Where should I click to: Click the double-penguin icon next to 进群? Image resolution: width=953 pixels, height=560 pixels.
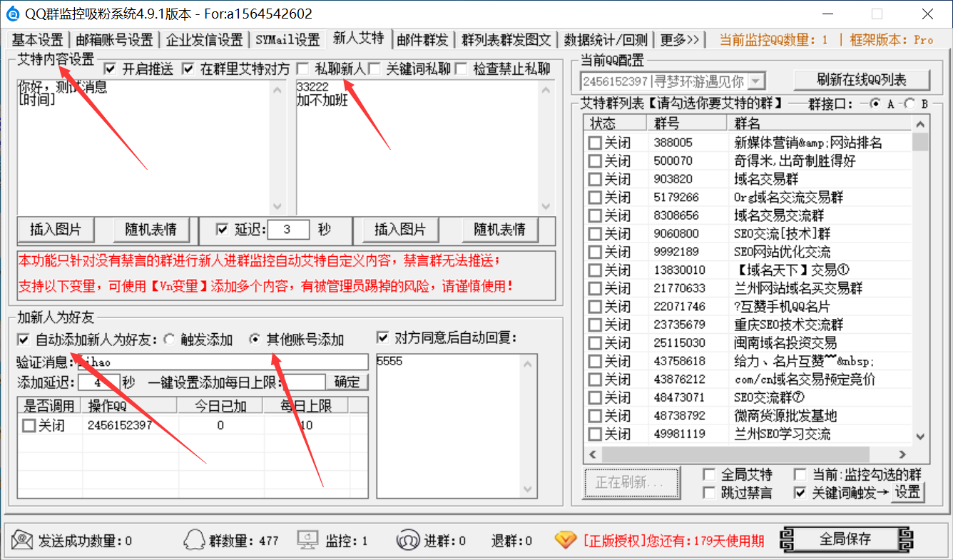click(407, 540)
